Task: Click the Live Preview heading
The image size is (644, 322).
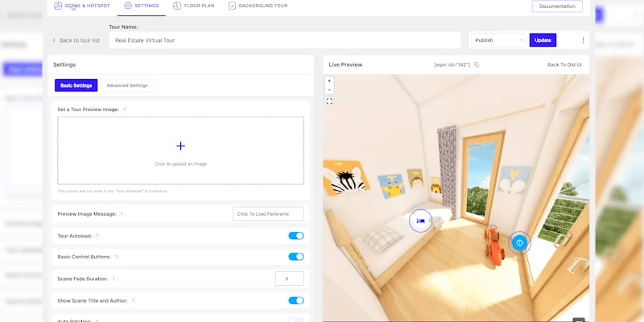Action: click(345, 65)
